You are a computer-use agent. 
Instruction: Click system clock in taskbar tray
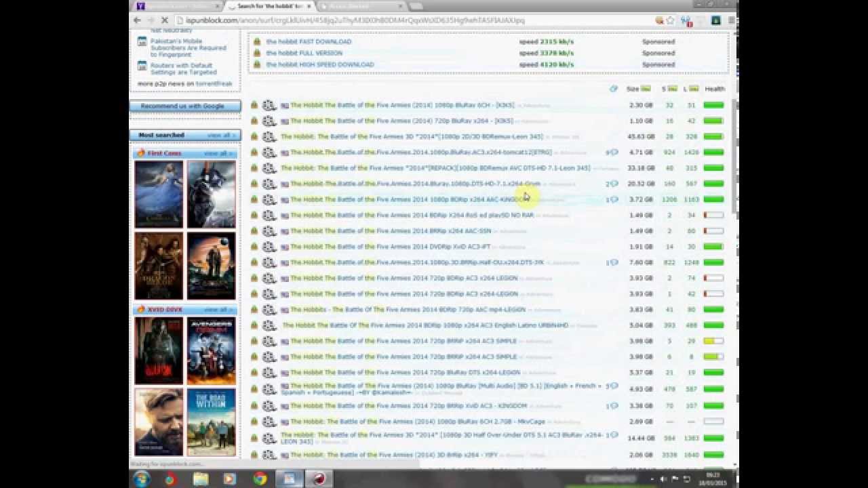[x=711, y=479]
